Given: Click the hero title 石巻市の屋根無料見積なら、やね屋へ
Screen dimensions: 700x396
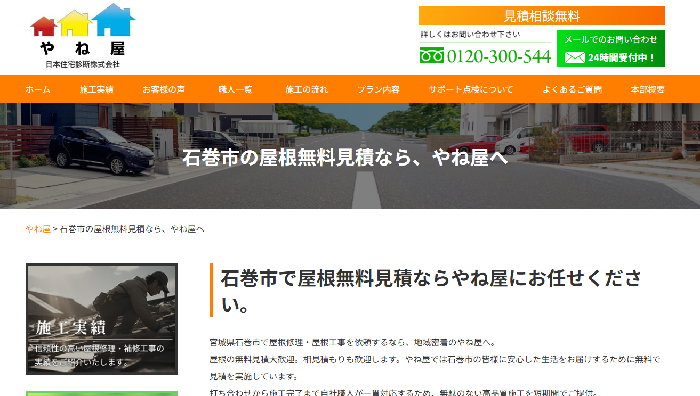Looking at the screenshot, I should [x=345, y=158].
